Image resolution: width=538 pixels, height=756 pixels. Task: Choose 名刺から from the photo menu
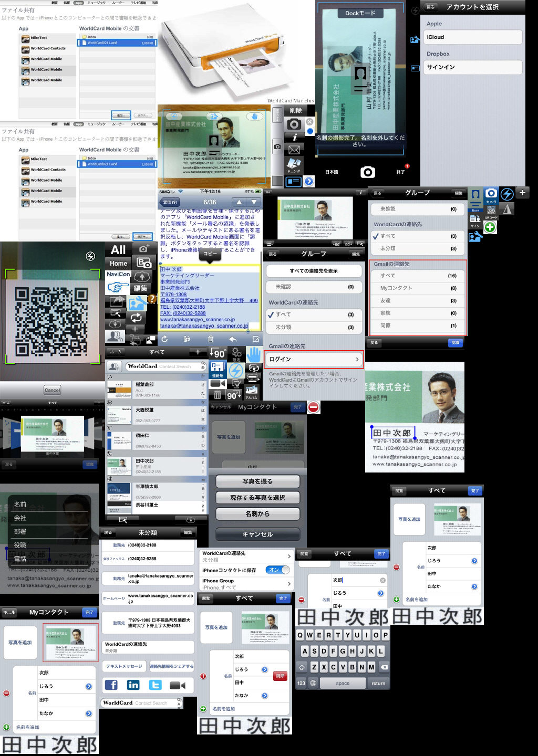pyautogui.click(x=257, y=514)
